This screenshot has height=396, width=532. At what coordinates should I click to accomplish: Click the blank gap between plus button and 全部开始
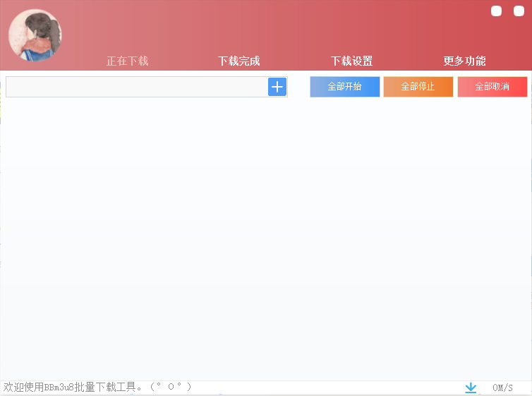298,87
